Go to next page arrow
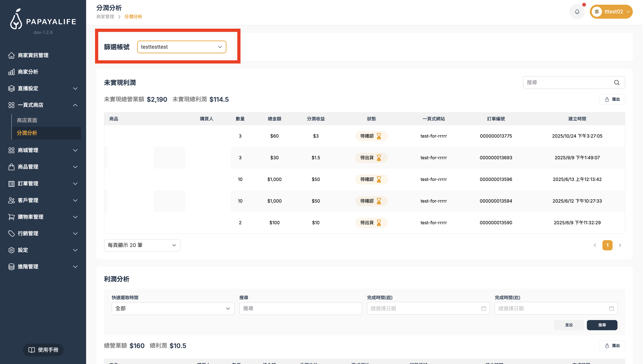The image size is (643, 364). tap(620, 245)
